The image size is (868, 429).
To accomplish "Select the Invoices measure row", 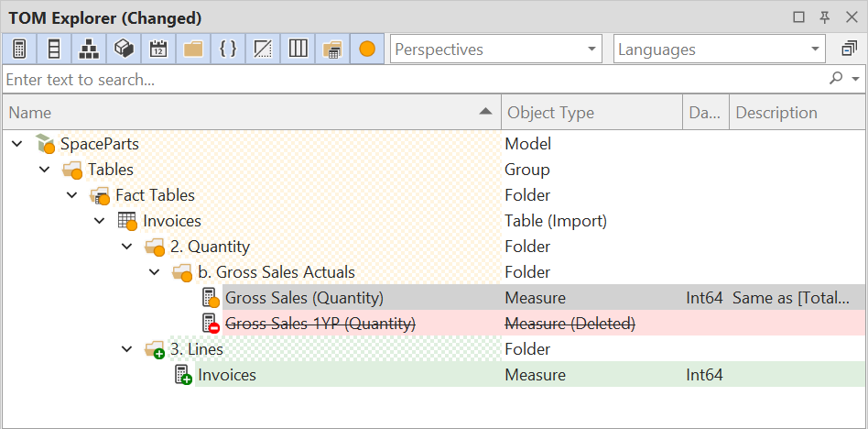I will coord(227,375).
